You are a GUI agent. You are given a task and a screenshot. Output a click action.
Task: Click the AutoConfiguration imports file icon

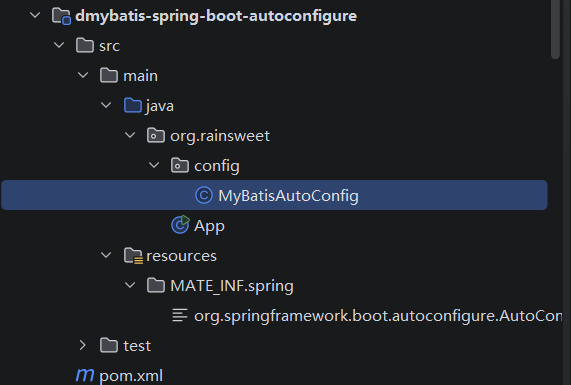pos(180,315)
